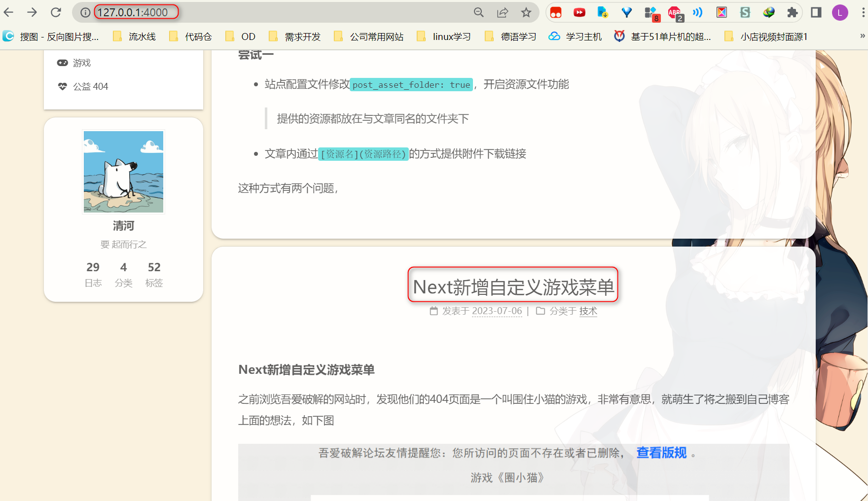
Task: Click the browser forward arrow
Action: (32, 12)
